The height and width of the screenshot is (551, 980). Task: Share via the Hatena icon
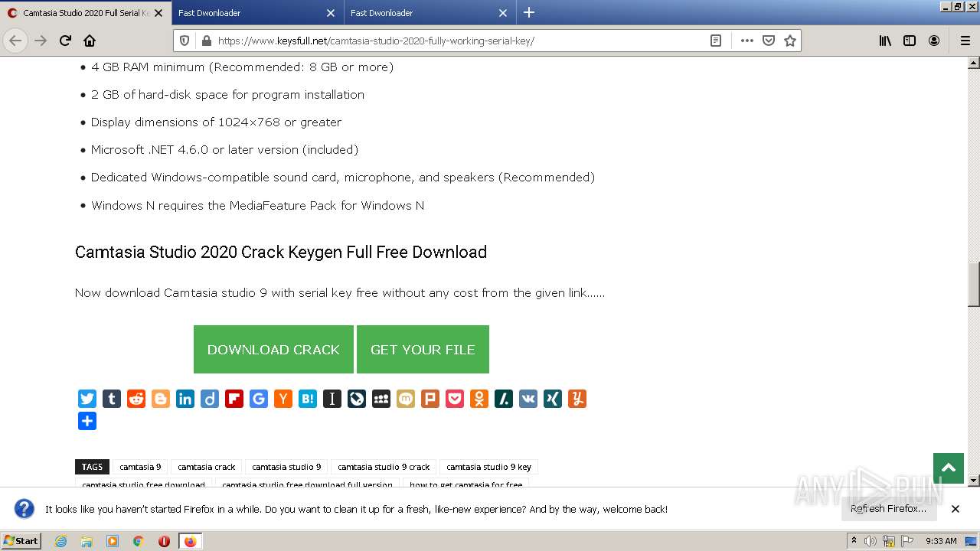(308, 399)
